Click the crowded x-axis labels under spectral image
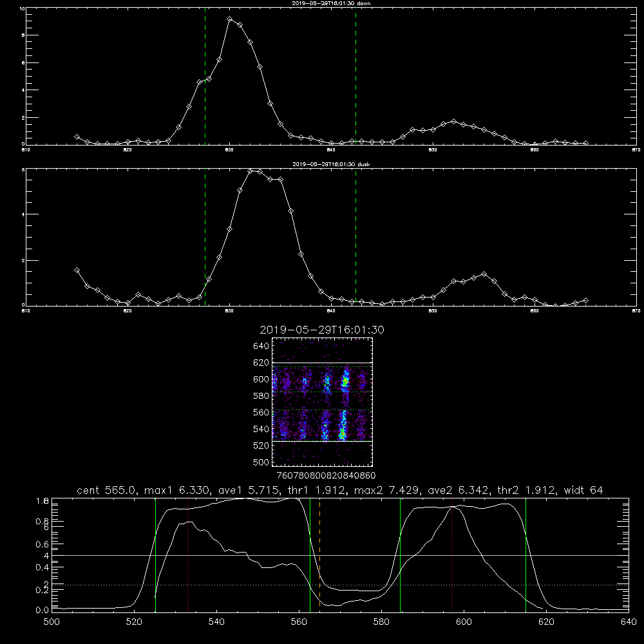 coord(326,476)
